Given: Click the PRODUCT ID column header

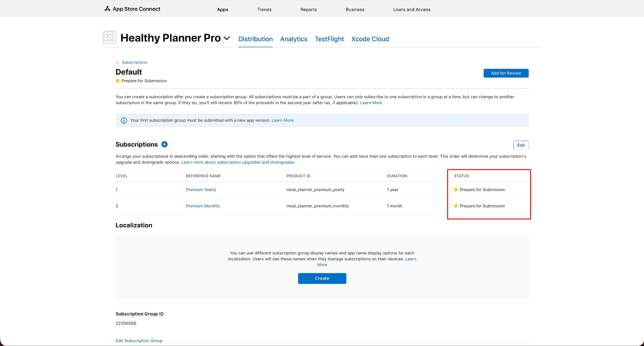Looking at the screenshot, I should 298,176.
